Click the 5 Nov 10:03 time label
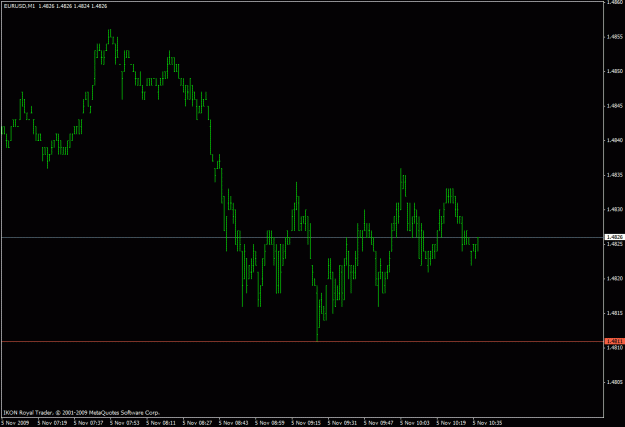Screen dimensions: 625x427 click(415, 423)
